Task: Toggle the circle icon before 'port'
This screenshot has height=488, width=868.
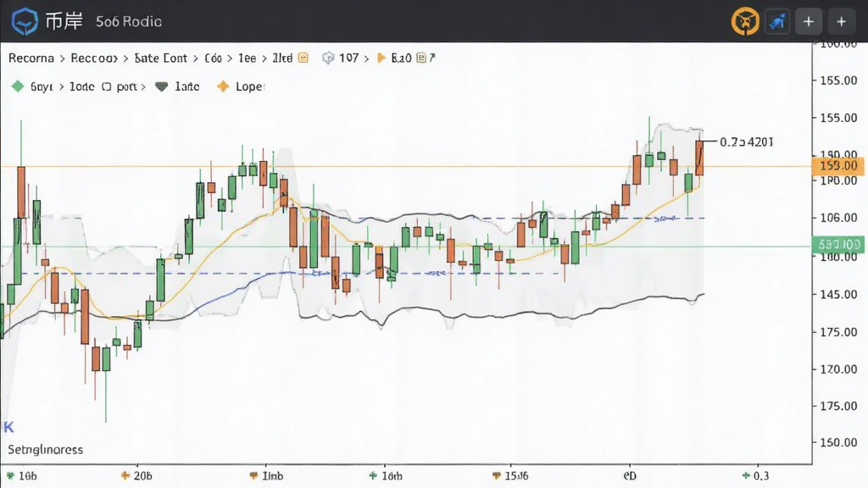Action: [x=106, y=87]
